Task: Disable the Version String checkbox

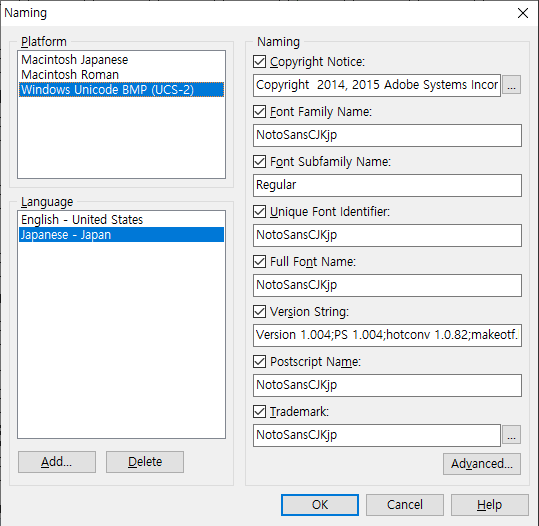Action: [260, 312]
